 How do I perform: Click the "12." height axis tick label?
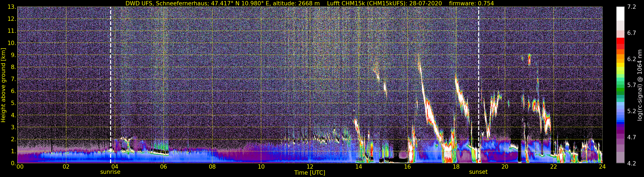(x=12, y=19)
